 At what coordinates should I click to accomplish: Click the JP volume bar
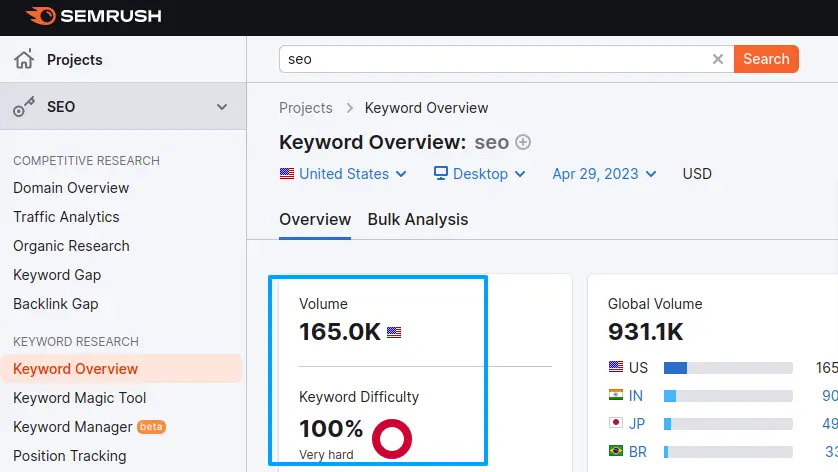(x=728, y=424)
